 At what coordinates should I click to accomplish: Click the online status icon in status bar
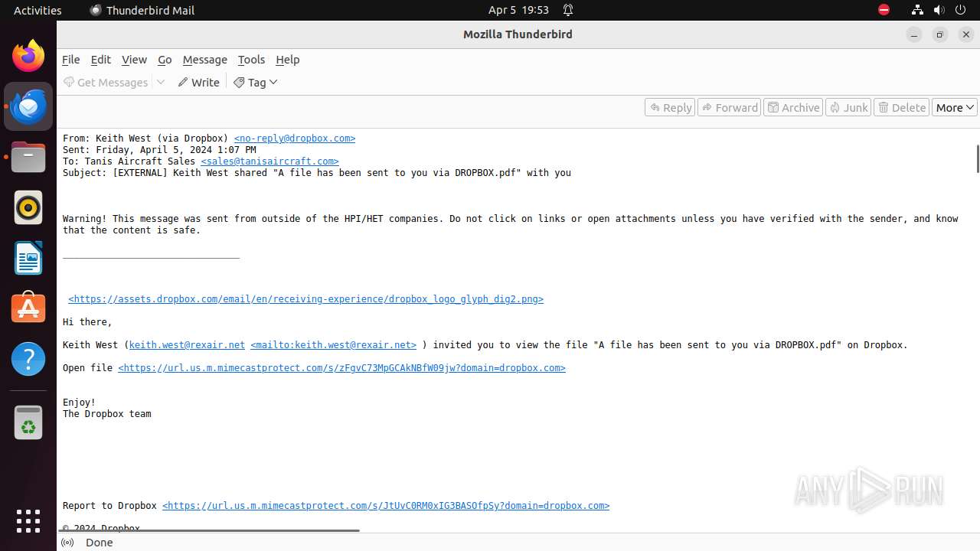coord(67,543)
